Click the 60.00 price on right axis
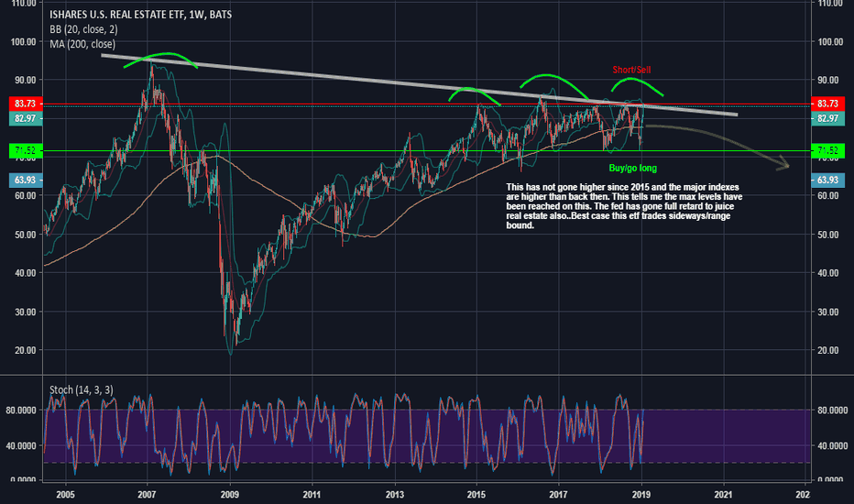The width and height of the screenshot is (854, 504). pyautogui.click(x=827, y=195)
